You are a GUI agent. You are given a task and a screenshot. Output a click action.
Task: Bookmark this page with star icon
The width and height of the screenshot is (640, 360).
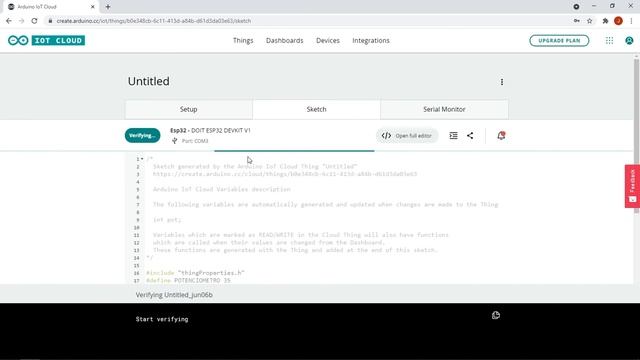pyautogui.click(x=589, y=21)
